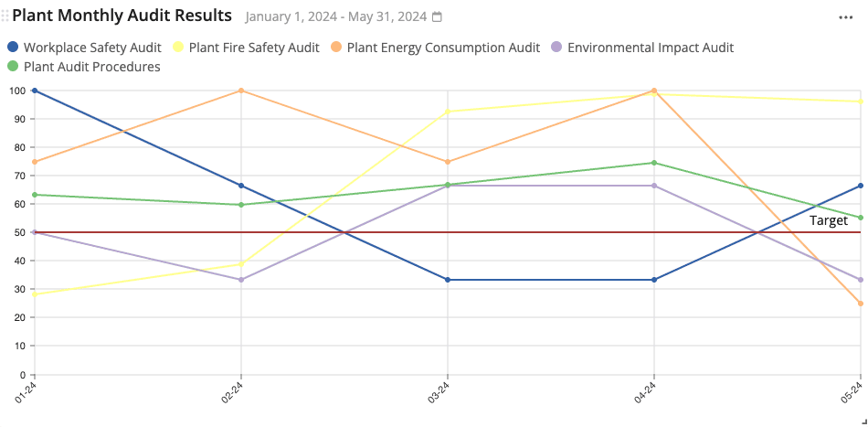Click the Plant Monthly Audit Results title

pyautogui.click(x=122, y=16)
